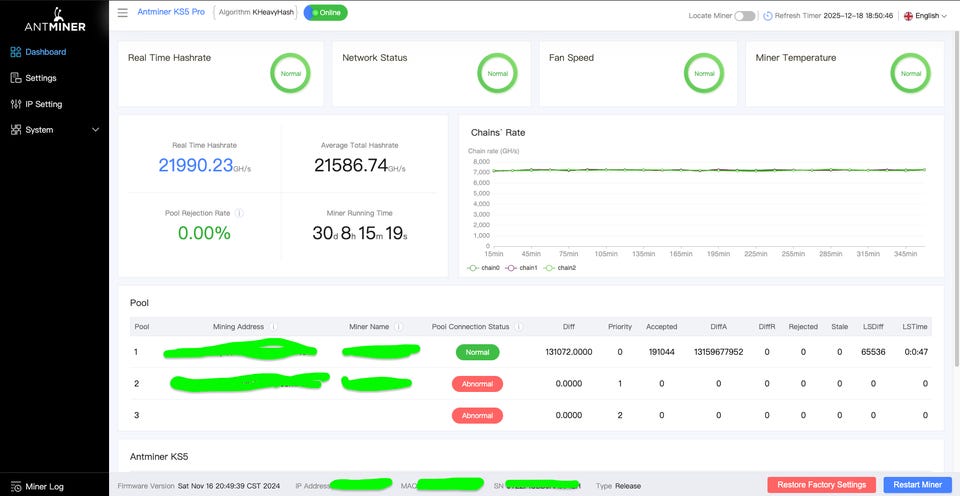Click the Antminer logo
The image size is (960, 496).
(x=54, y=19)
